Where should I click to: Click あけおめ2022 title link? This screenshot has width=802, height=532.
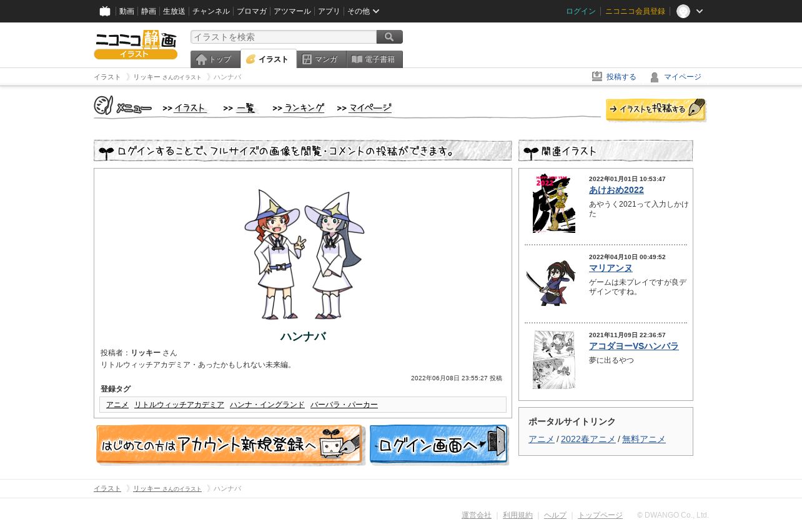tap(616, 190)
